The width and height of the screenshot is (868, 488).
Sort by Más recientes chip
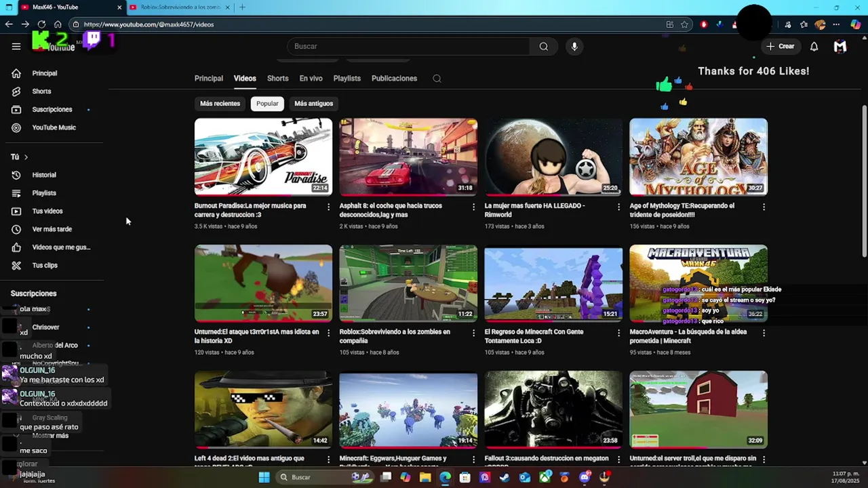click(220, 104)
